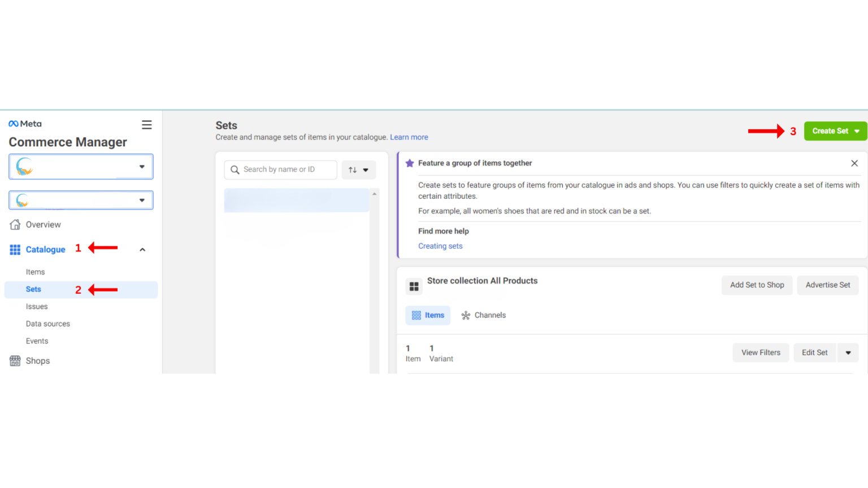
Task: Collapse the Catalogue section with its chevron
Action: (x=142, y=249)
